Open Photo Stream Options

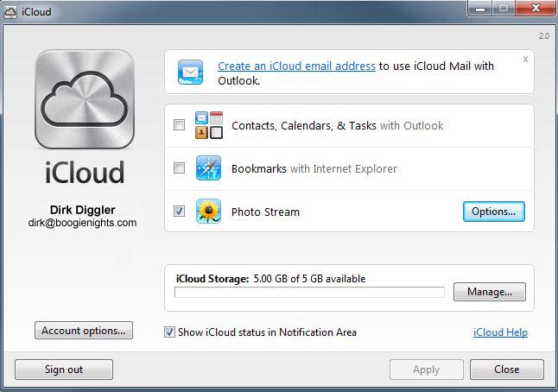[x=494, y=212]
